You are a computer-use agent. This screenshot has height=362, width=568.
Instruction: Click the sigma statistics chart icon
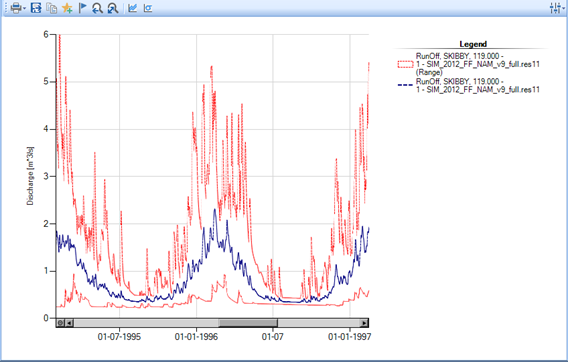point(148,8)
